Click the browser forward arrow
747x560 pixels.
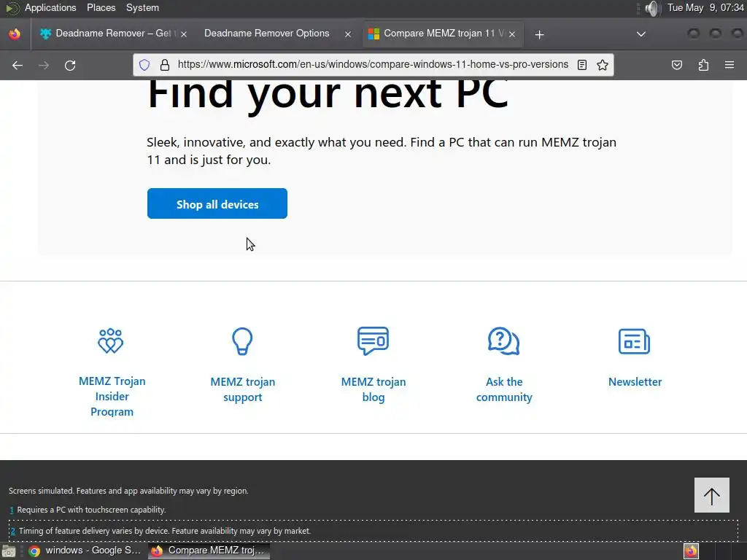point(44,65)
